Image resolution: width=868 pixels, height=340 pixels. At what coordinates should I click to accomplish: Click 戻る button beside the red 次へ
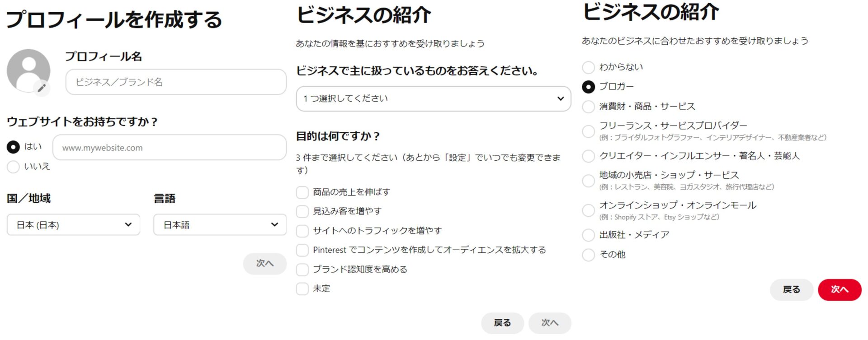pyautogui.click(x=792, y=289)
